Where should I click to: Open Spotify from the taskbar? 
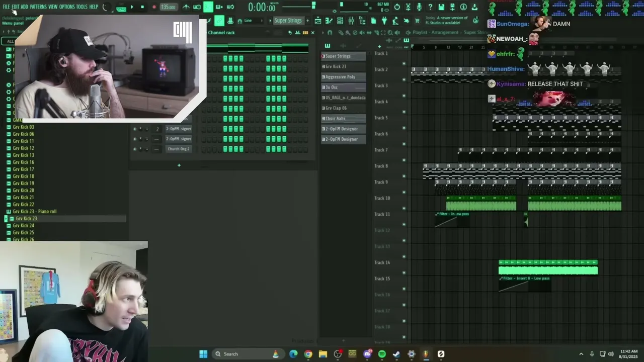[382, 354]
